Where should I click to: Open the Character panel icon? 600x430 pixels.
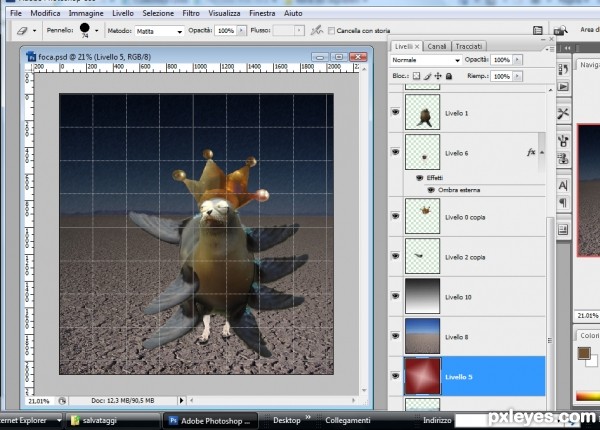(563, 186)
